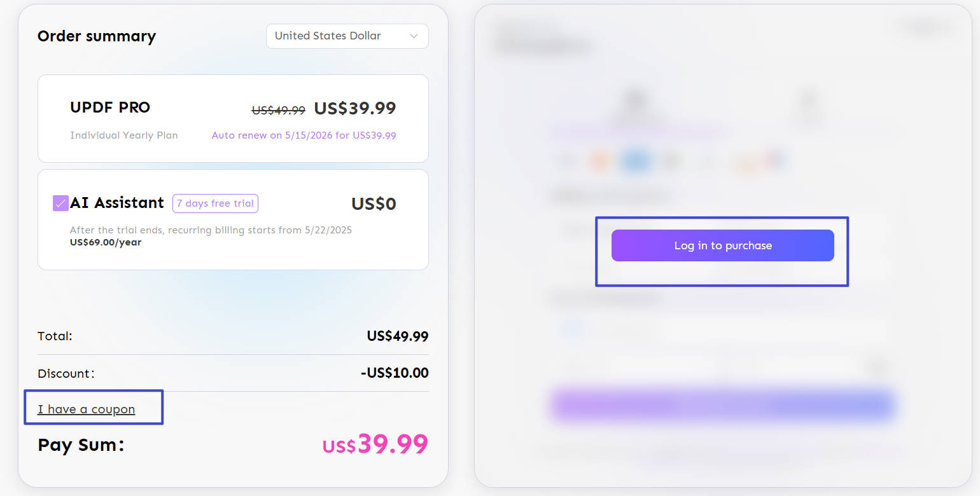Click the "Individual Yearly Plan" label
Screen dimensions: 980x496
124,135
